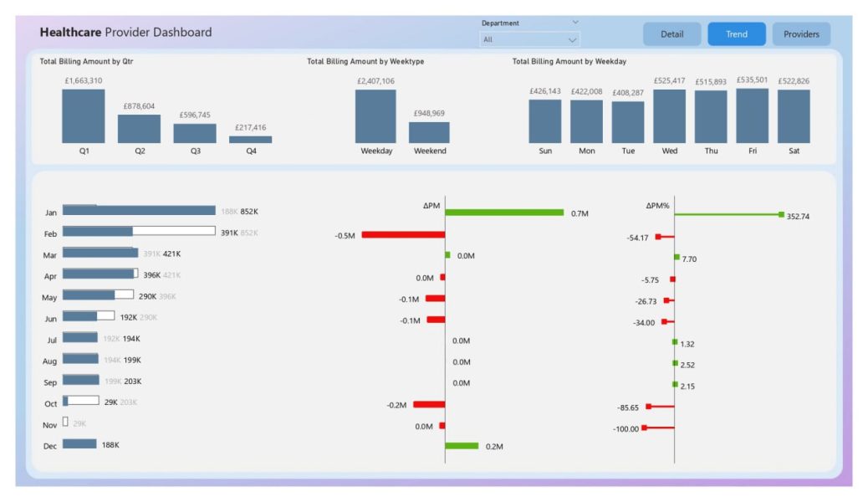Select the green 0.7M ΔPM bar
Screen dimensions: 868x502
click(504, 213)
